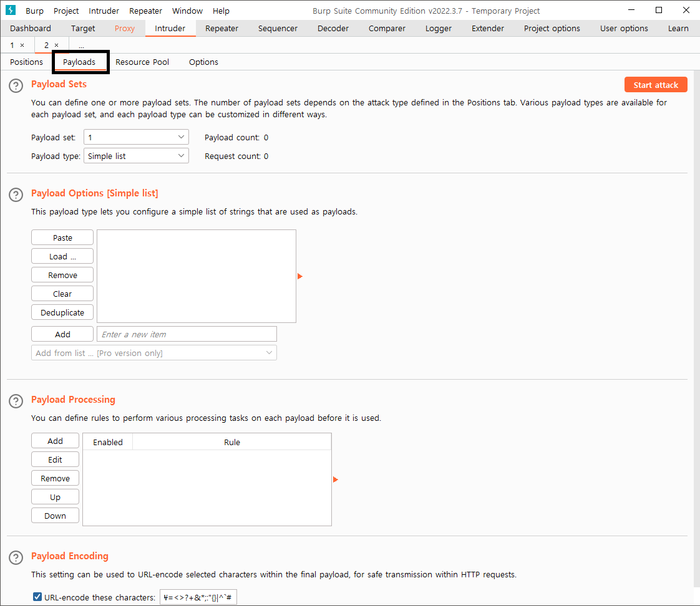Open help for Payload Sets section
The image size is (700, 606).
(x=16, y=85)
